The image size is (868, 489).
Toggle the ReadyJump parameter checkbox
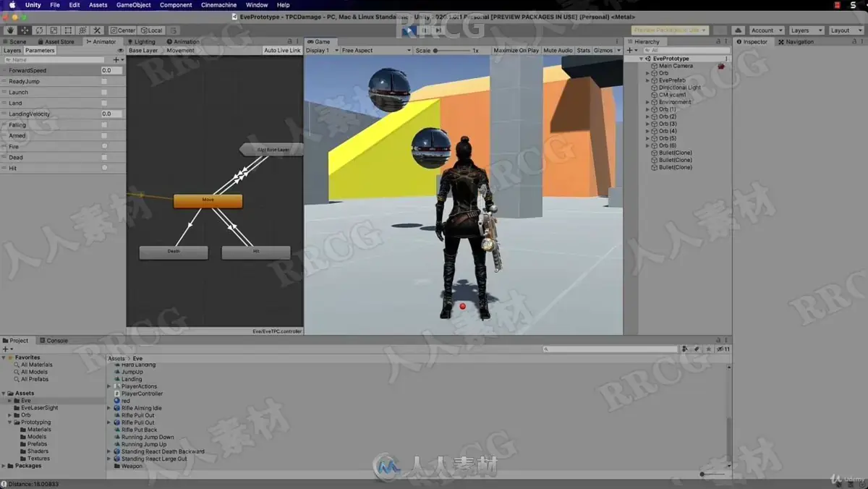coord(104,82)
